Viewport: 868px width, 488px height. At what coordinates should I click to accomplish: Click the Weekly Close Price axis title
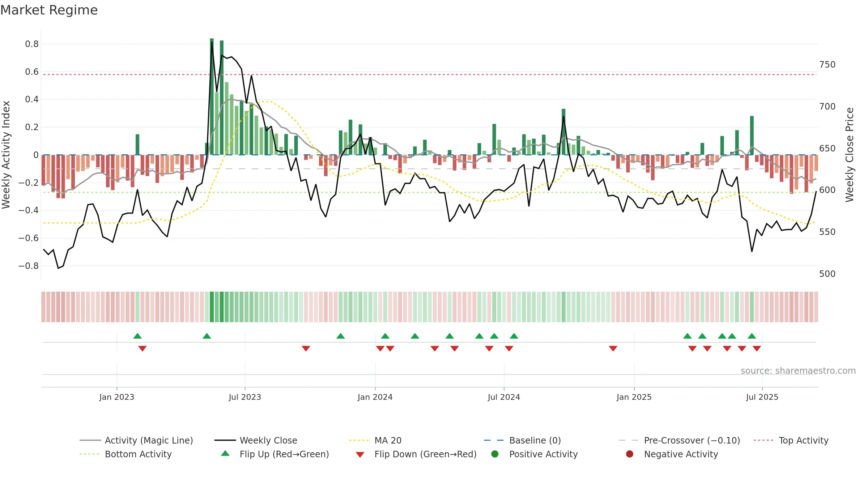[850, 155]
